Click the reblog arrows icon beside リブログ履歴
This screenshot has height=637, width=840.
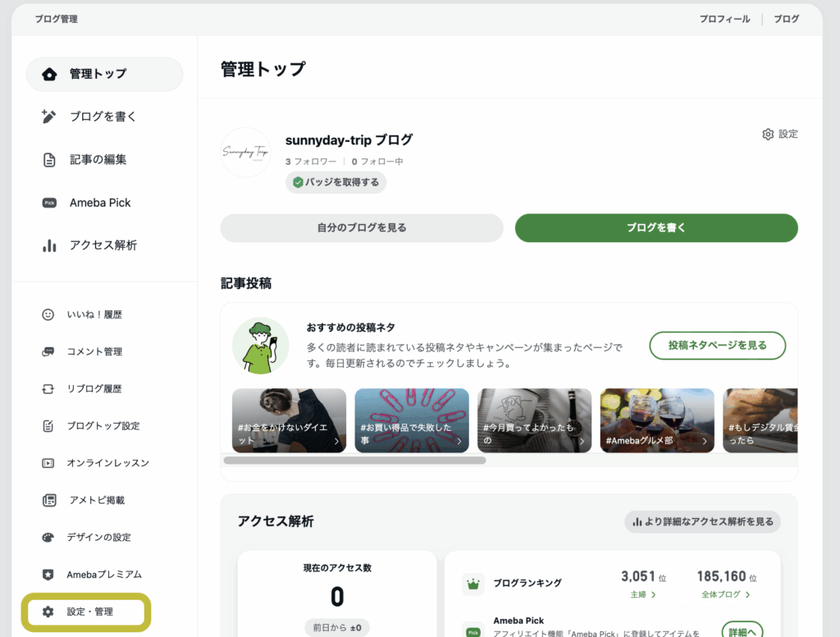click(x=48, y=389)
